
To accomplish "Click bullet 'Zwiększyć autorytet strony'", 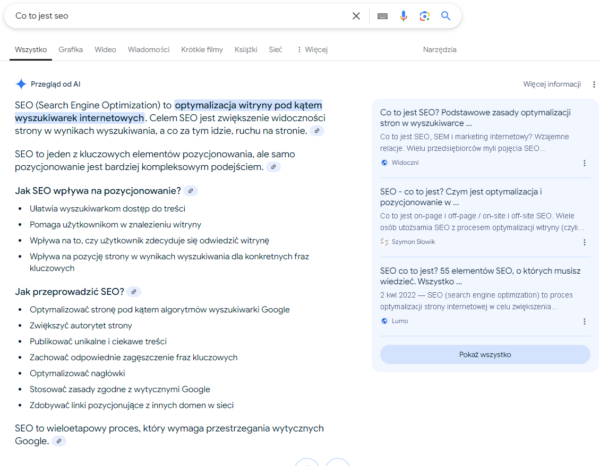I will coord(81,326).
